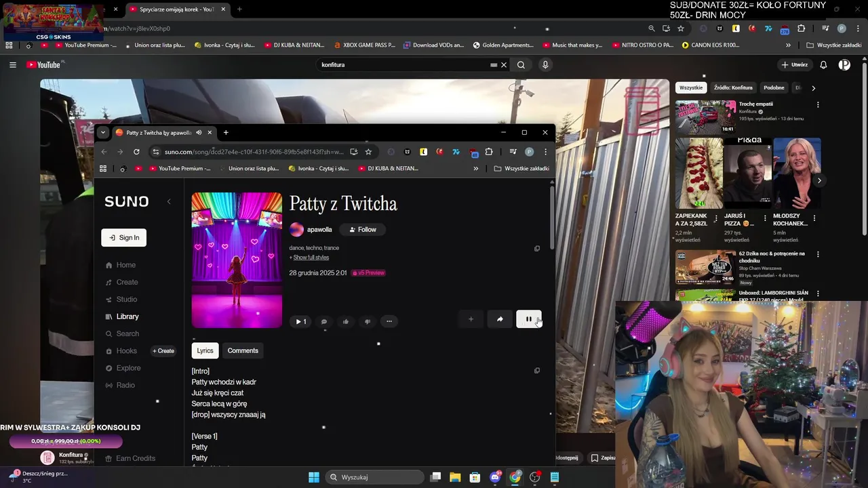Viewport: 868px width, 488px height.
Task: Select the Lyrics tab
Action: [x=205, y=350]
